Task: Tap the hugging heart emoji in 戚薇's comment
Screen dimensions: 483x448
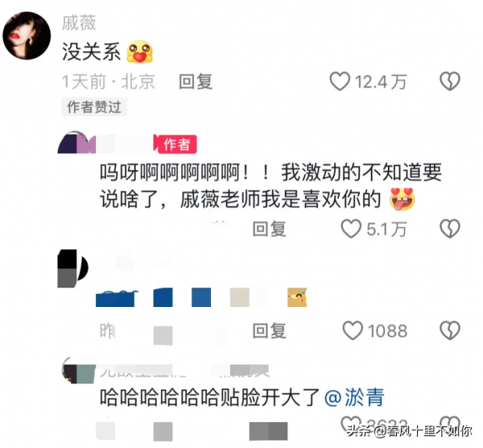Action: tap(140, 52)
